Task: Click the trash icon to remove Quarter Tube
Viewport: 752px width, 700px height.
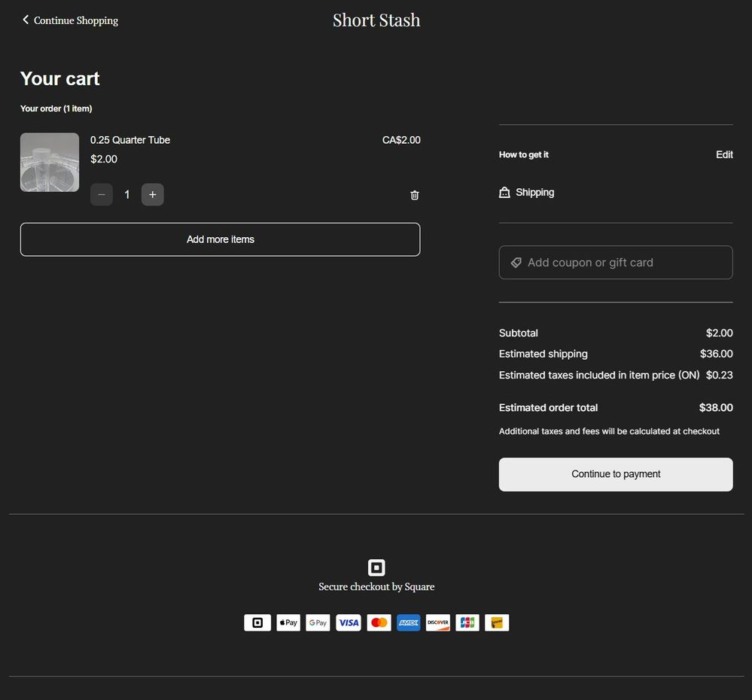Action: click(x=414, y=195)
